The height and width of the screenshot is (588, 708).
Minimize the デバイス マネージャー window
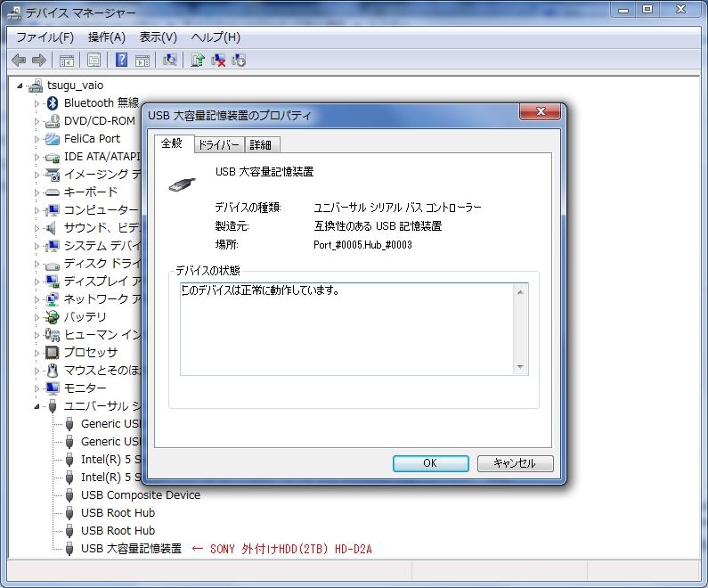tap(623, 9)
